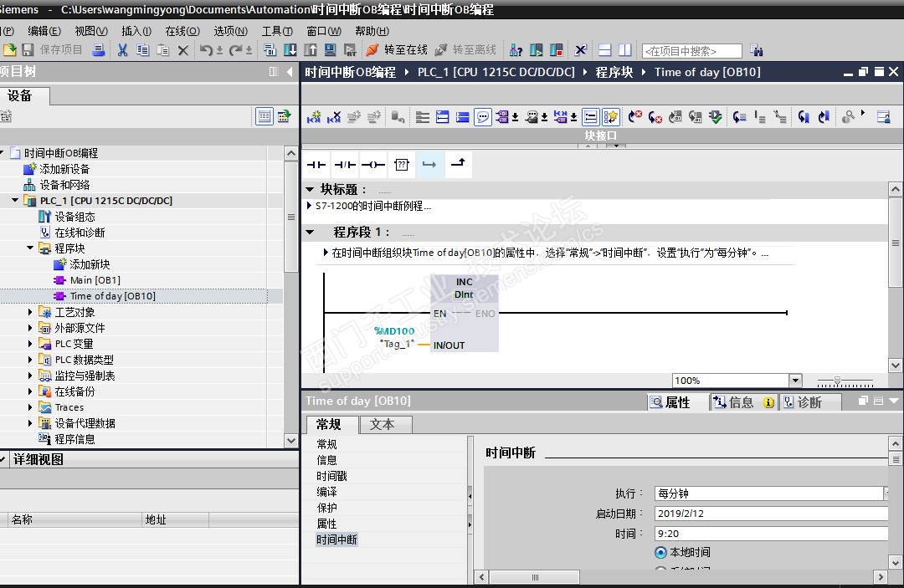Click the delete X icon in main toolbar

click(x=182, y=51)
